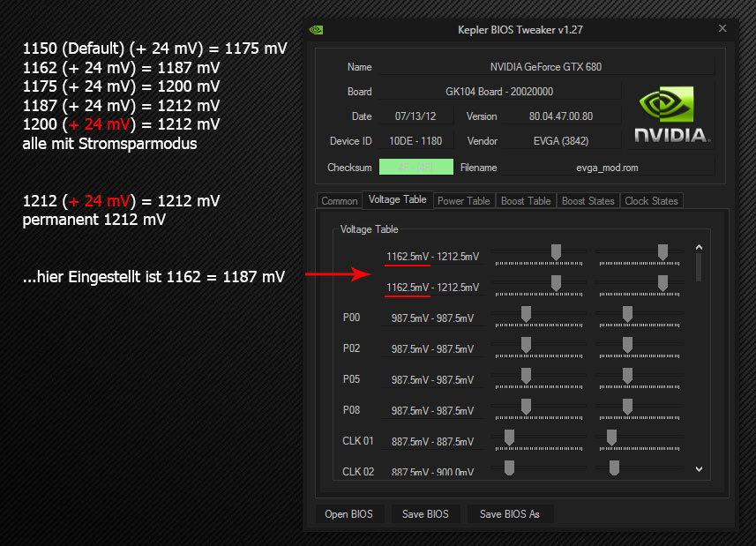Click the P00 minimum voltage slider
The width and height of the screenshot is (756, 546).
click(526, 314)
